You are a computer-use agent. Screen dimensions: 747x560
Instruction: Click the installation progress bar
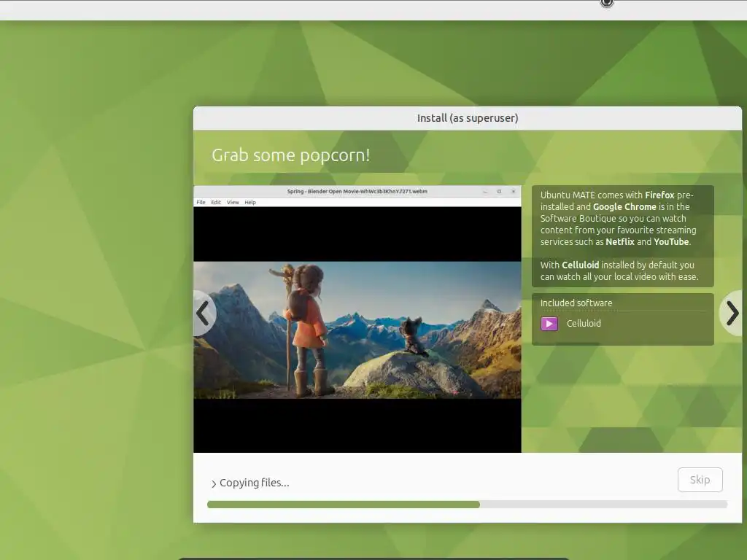tap(467, 505)
